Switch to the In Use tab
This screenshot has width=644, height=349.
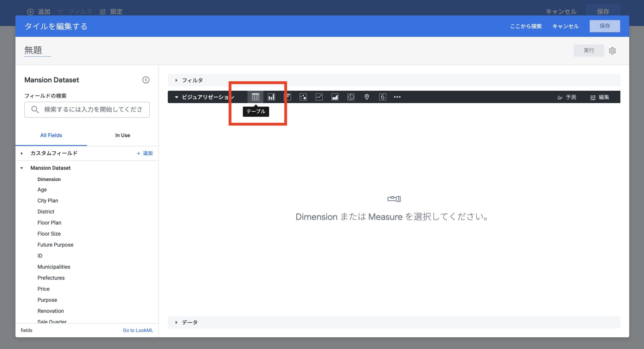[123, 135]
